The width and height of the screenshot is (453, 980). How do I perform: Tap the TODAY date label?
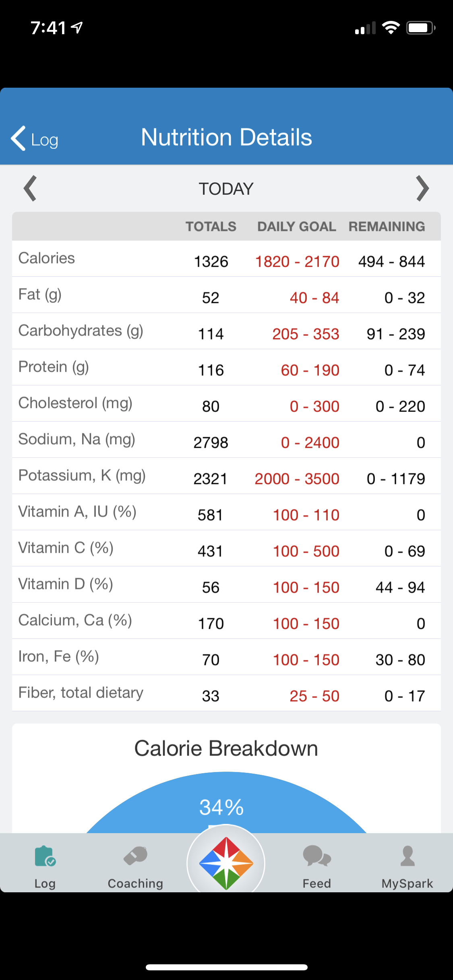[226, 189]
